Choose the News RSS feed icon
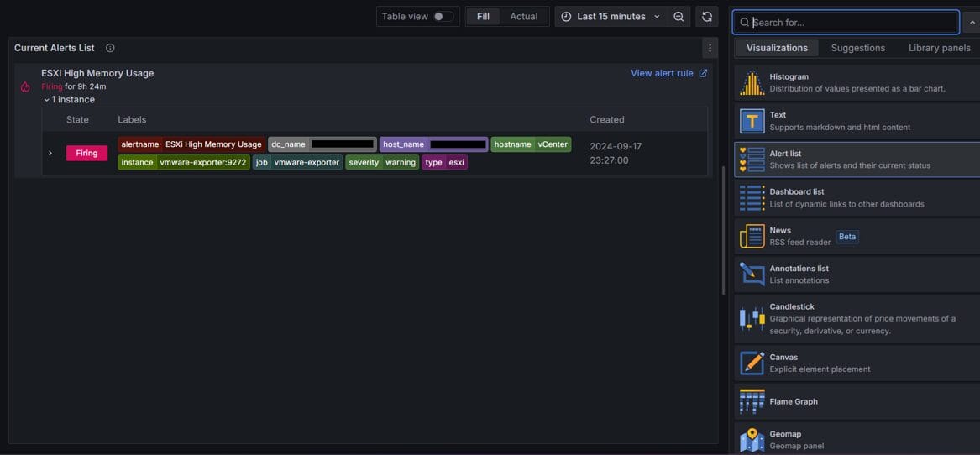The image size is (980, 455). (752, 236)
